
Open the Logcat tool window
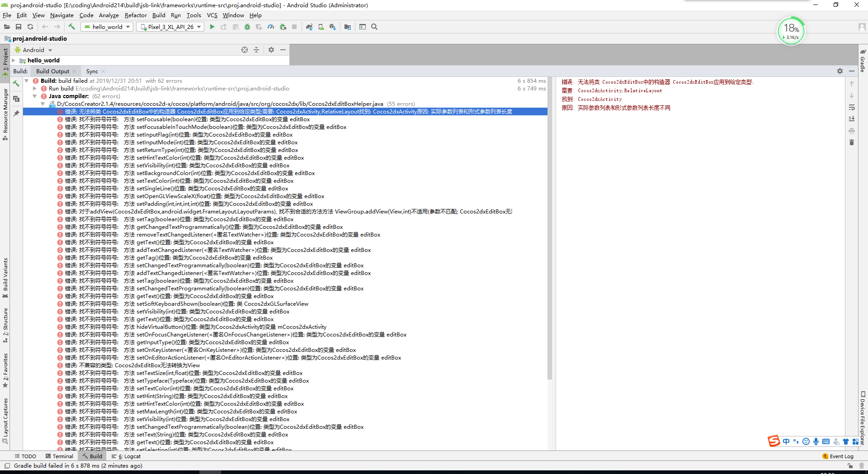point(126,456)
